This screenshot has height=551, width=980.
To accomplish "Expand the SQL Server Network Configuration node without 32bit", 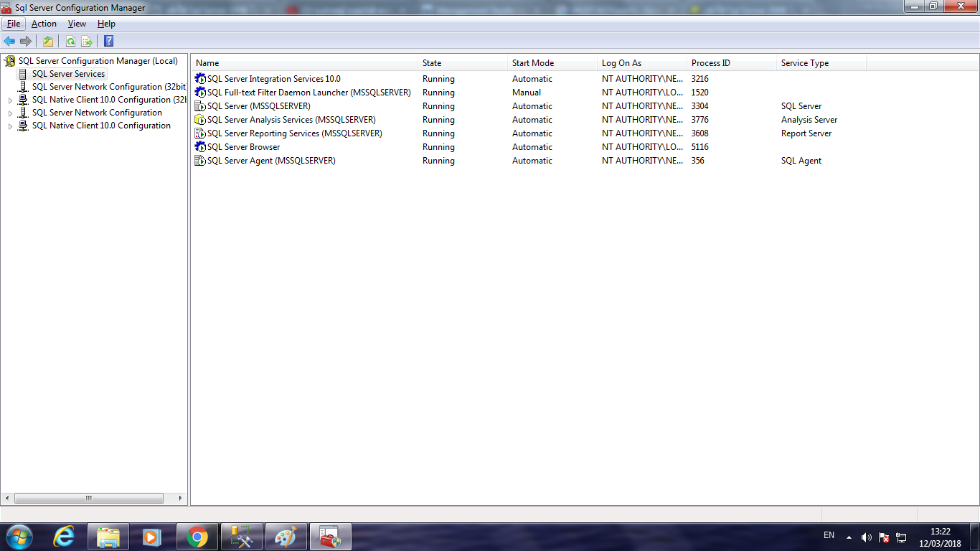I will pyautogui.click(x=10, y=113).
